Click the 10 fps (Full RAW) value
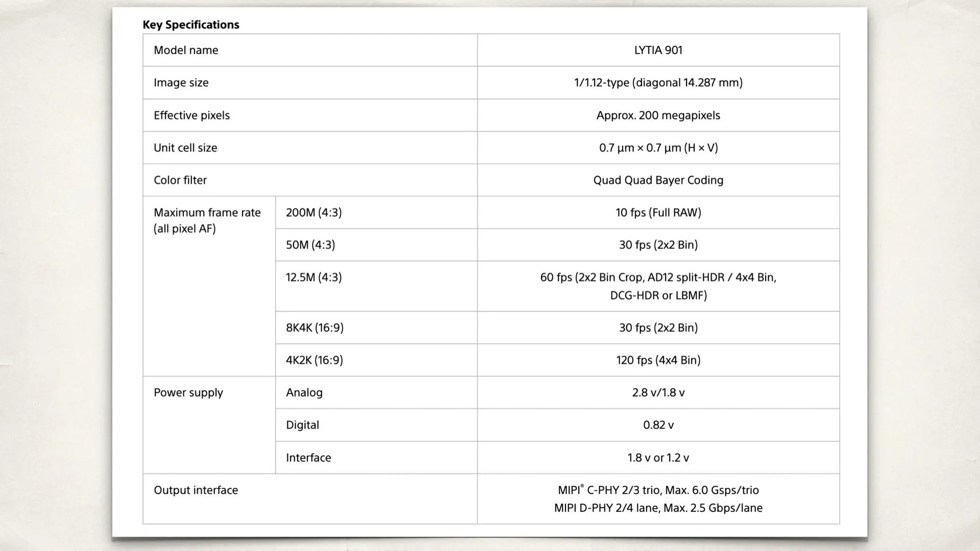The image size is (980, 551). tap(658, 212)
